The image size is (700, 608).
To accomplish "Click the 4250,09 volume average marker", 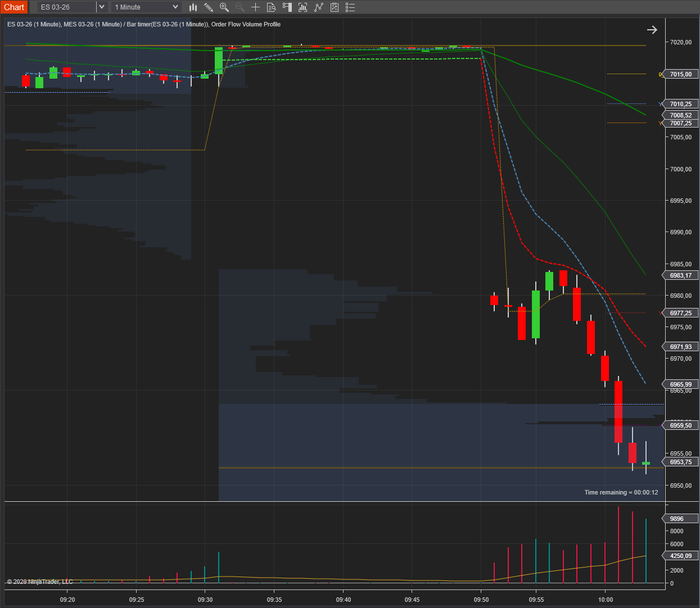I will point(681,556).
